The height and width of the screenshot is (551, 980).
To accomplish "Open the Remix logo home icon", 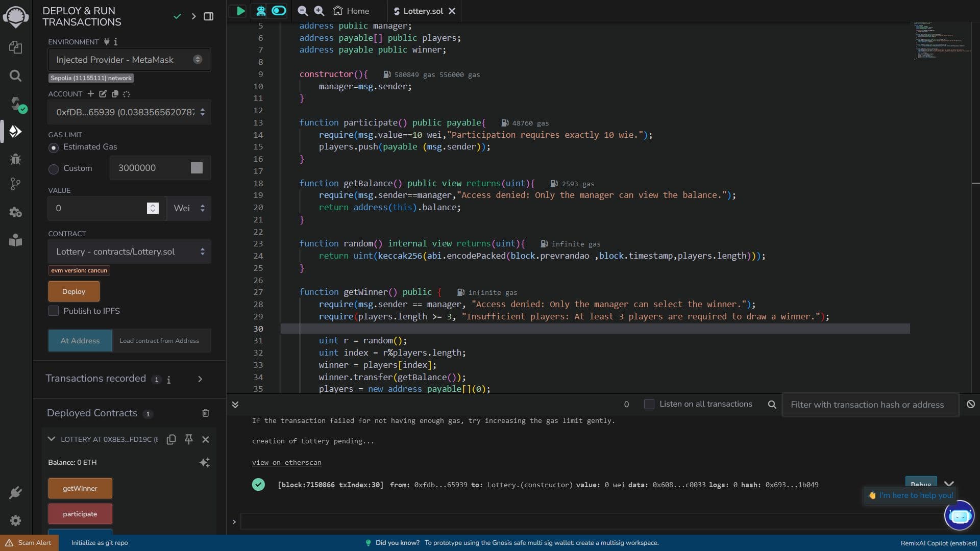I will click(16, 16).
